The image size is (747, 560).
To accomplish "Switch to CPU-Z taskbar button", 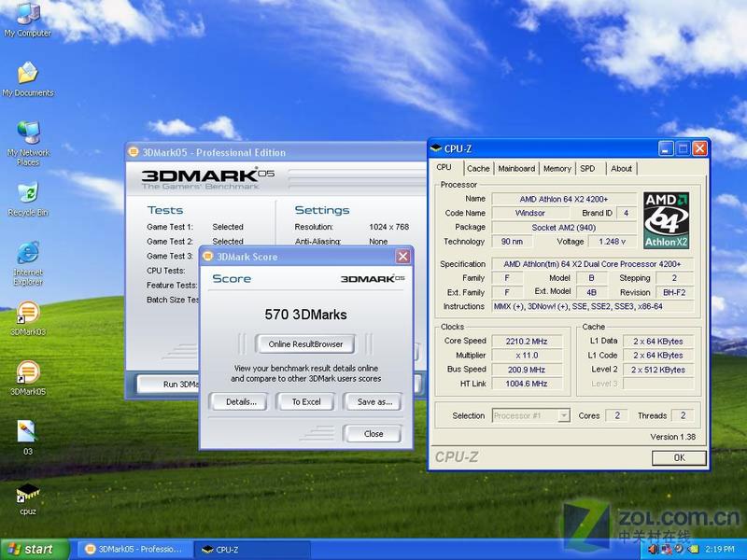I will (251, 549).
